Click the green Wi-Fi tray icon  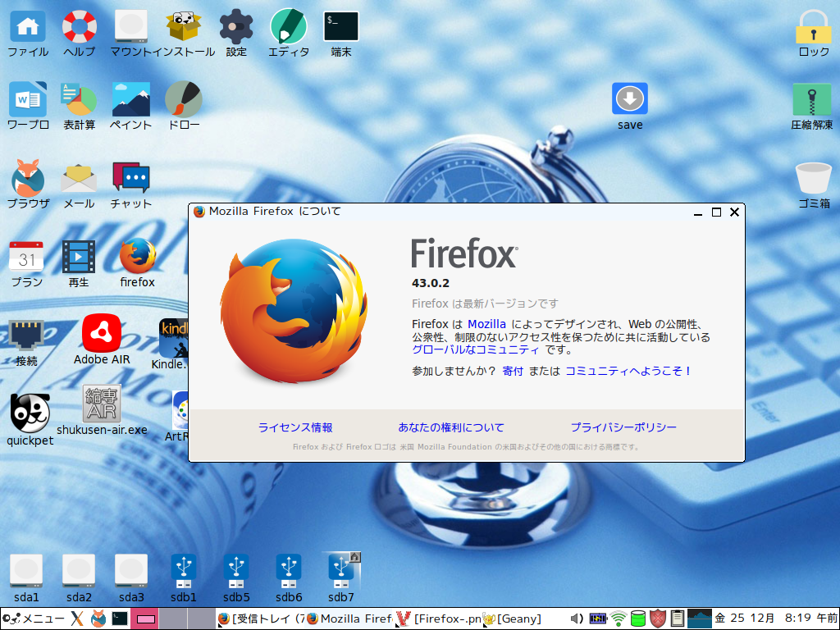point(619,619)
